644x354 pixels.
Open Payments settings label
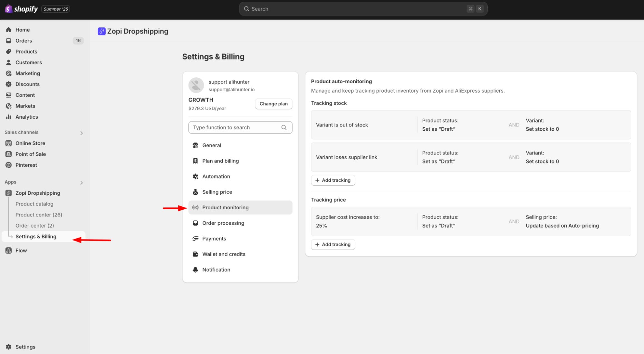(x=214, y=239)
